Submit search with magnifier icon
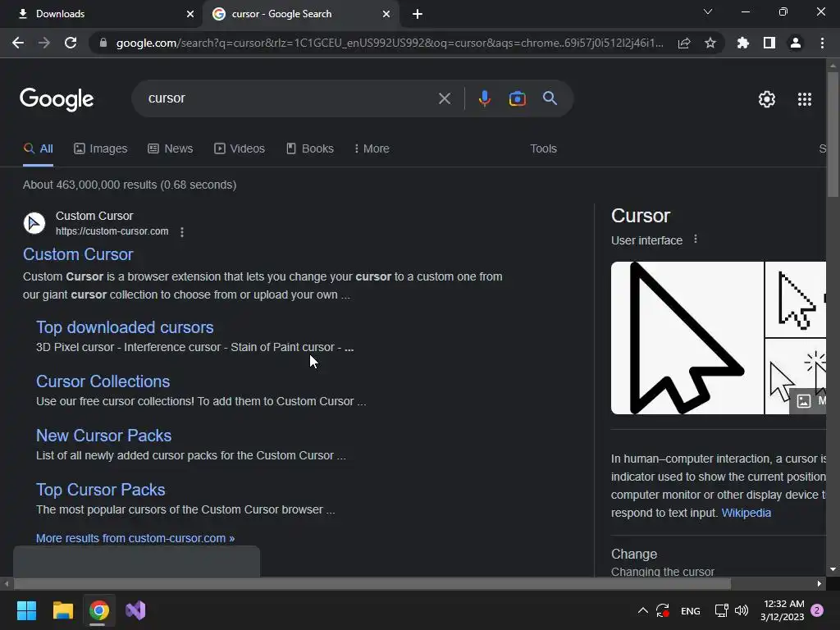Image resolution: width=840 pixels, height=630 pixels. 550,98
